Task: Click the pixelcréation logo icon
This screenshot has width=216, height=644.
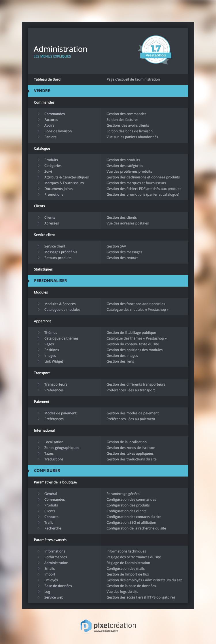Action: point(86,626)
